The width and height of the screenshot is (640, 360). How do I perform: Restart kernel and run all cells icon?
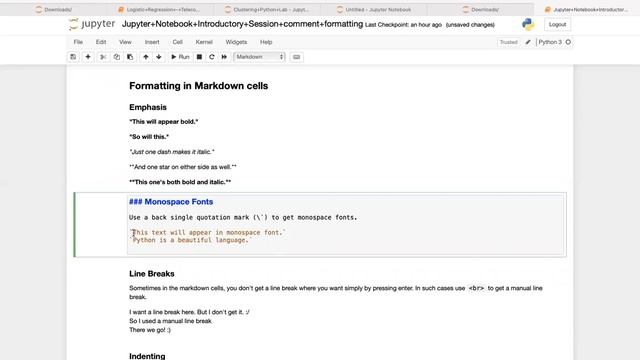(224, 57)
